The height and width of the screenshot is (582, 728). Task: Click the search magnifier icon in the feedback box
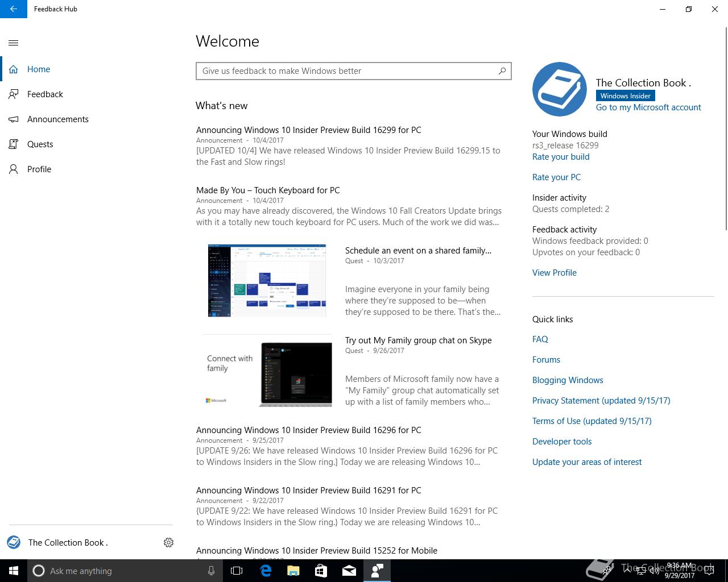click(502, 71)
